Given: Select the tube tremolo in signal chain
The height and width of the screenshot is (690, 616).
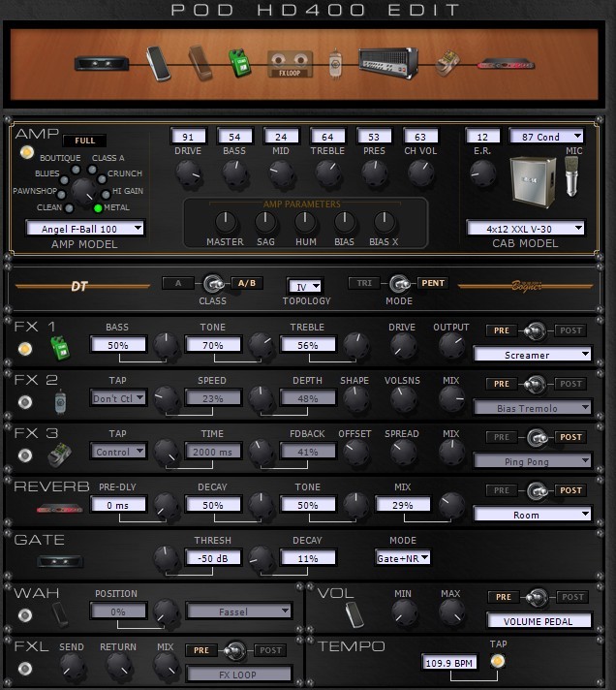Looking at the screenshot, I should pos(335,64).
